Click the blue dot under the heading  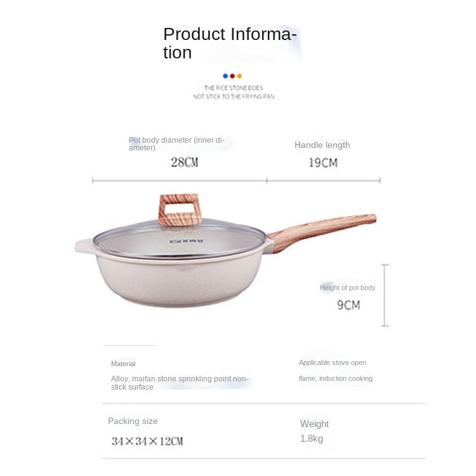(225, 76)
